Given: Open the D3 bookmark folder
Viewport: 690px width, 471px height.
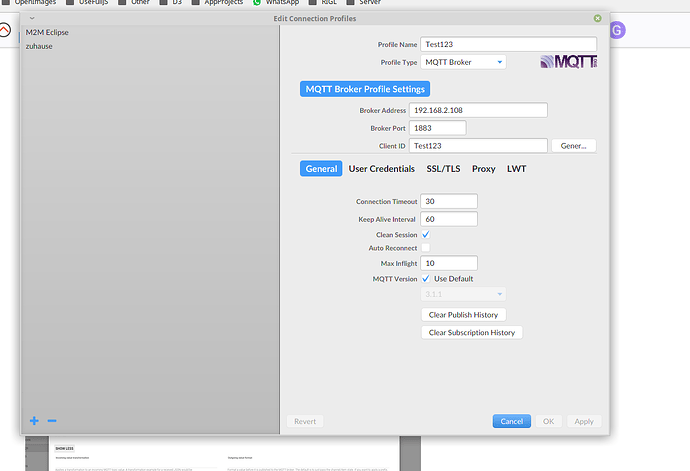Looking at the screenshot, I should click(171, 2).
